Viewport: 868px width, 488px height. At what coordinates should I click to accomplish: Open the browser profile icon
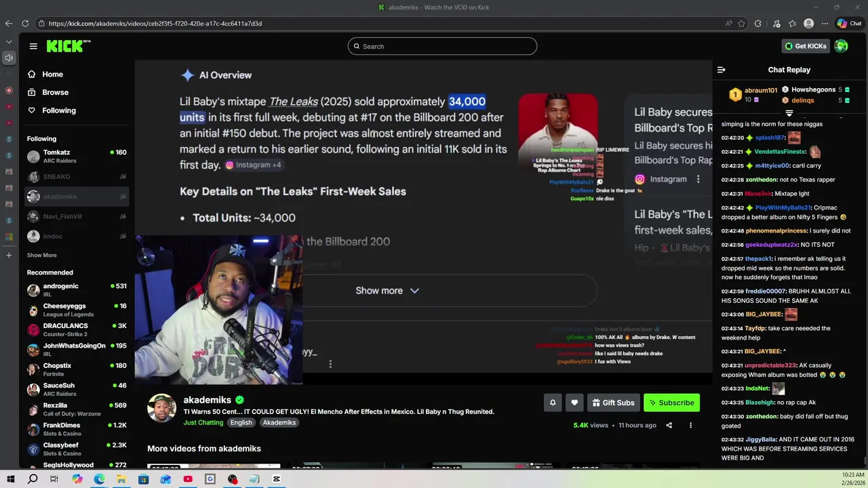pos(808,24)
